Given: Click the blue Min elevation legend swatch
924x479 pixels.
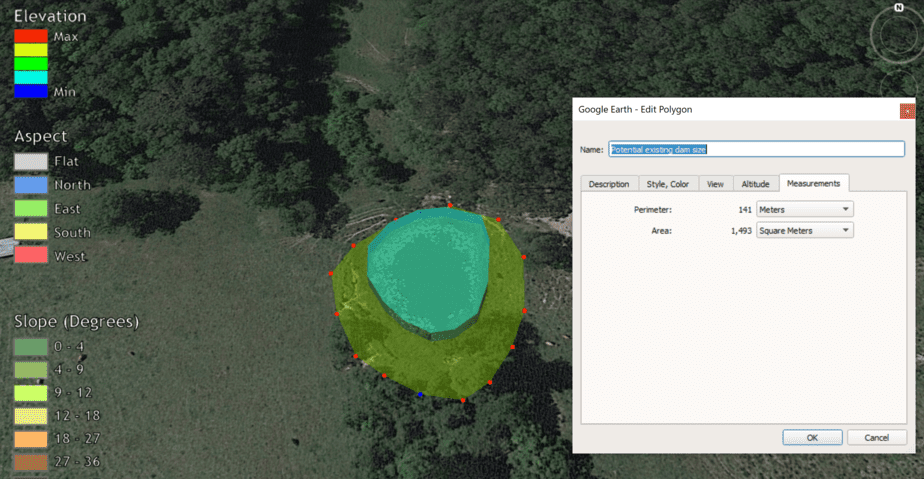Looking at the screenshot, I should coord(31,91).
